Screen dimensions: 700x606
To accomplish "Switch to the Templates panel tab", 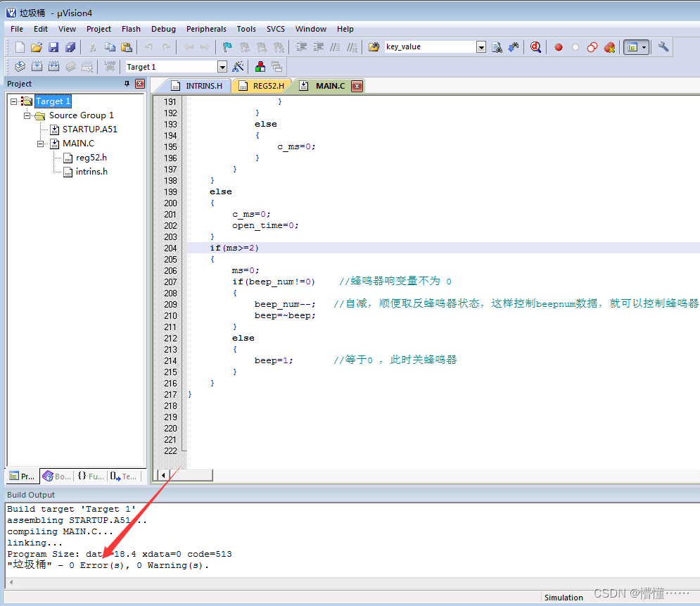I will tap(124, 476).
